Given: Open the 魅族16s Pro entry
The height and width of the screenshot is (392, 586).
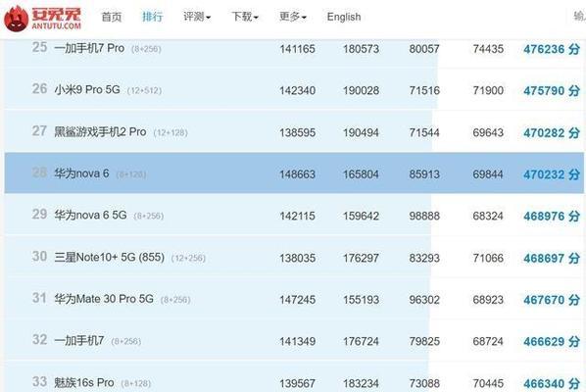Looking at the screenshot, I should point(84,382).
